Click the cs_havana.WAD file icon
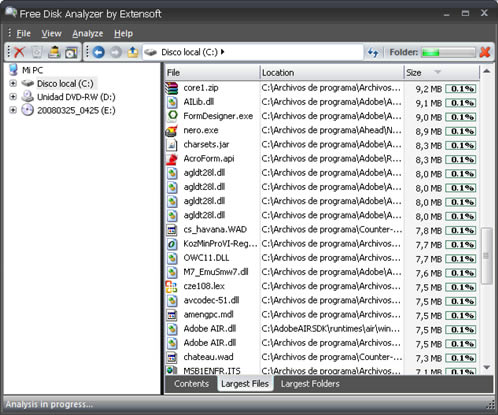The width and height of the screenshot is (498, 415). [172, 230]
